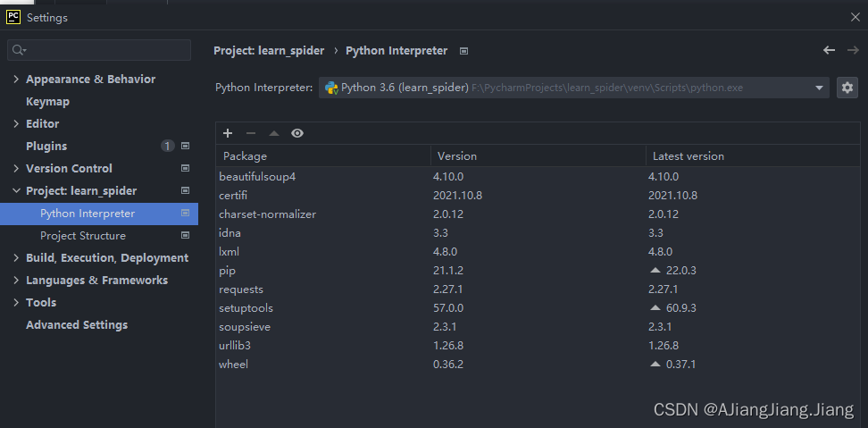Open the Advanced Settings page
The height and width of the screenshot is (428, 868).
click(x=76, y=325)
